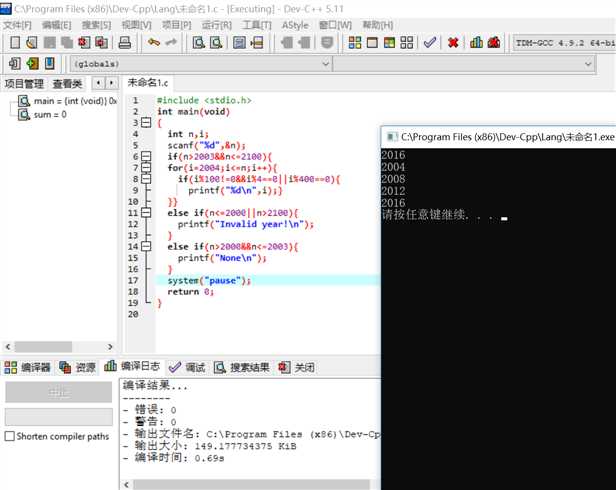Open the 编辑[E] menu
Screen dimensions: 616x490
[57, 25]
